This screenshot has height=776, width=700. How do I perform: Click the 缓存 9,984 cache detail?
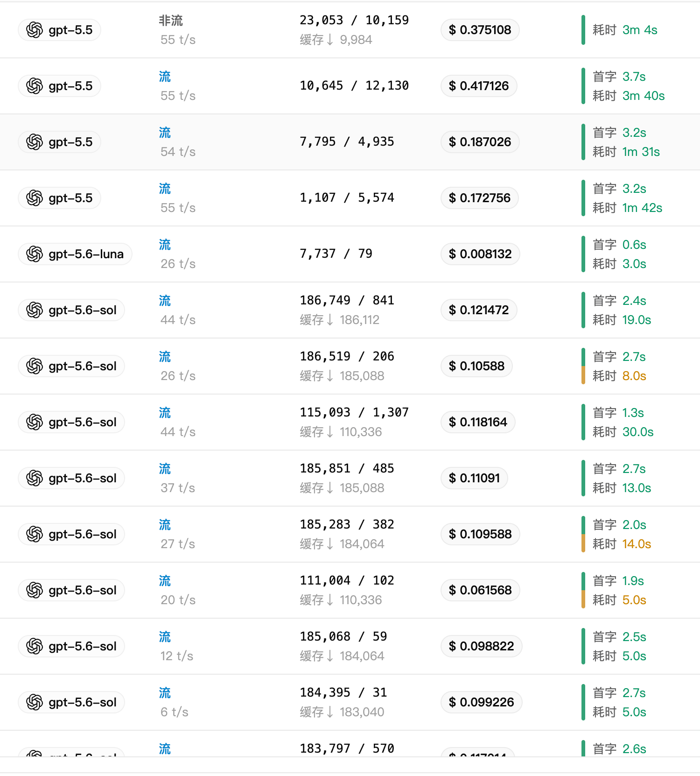click(x=336, y=40)
